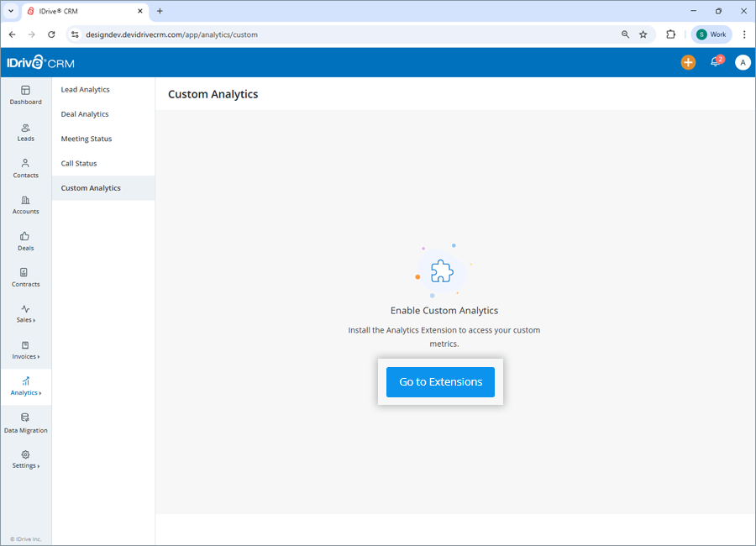
Task: Switch to Lead Analytics
Action: click(x=85, y=89)
